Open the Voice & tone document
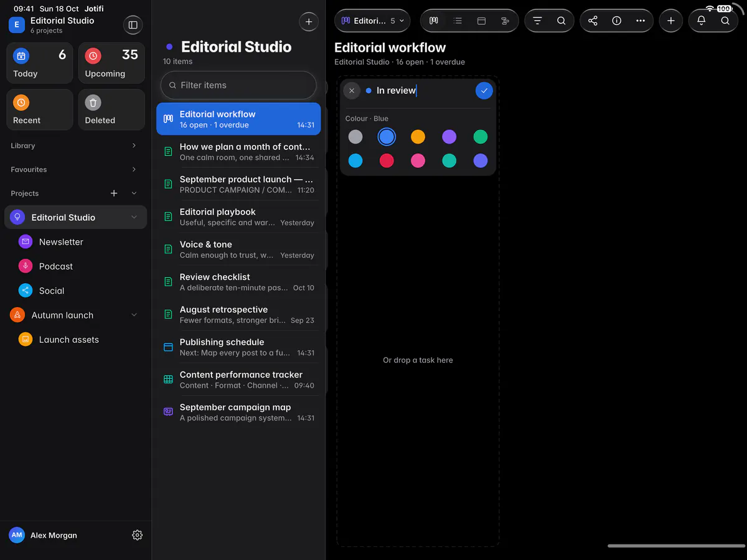The image size is (747, 560). [x=238, y=250]
